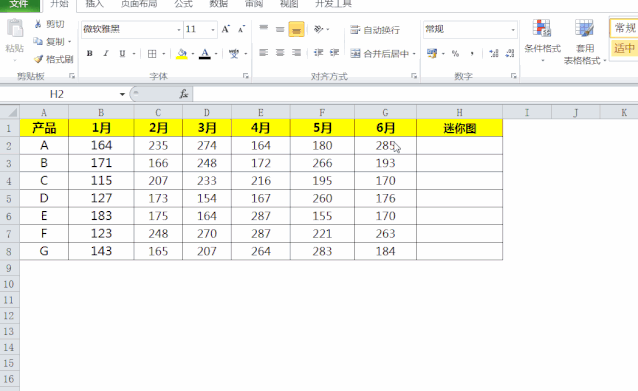
Task: Switch to the Formulas (公式) tab
Action: click(184, 4)
